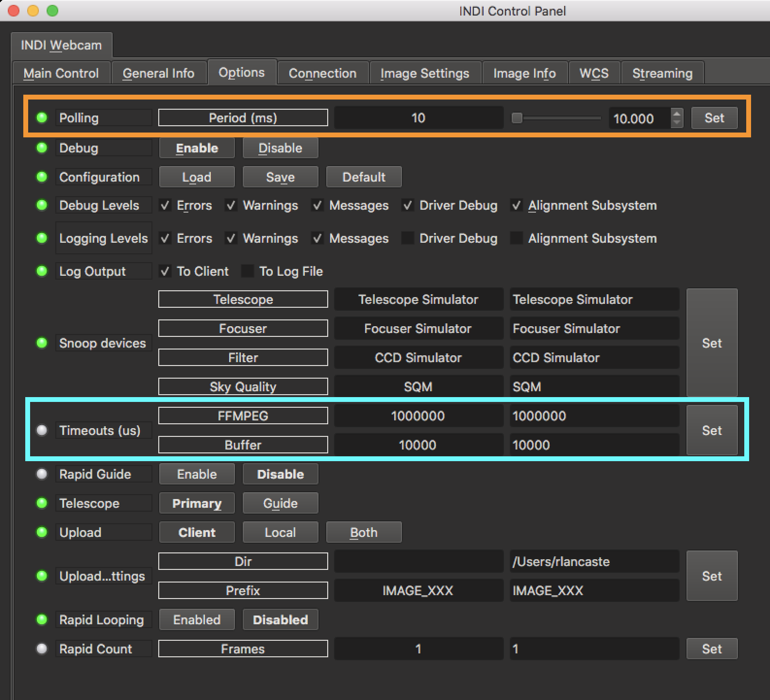Click the Upload Settings status light

(42, 576)
